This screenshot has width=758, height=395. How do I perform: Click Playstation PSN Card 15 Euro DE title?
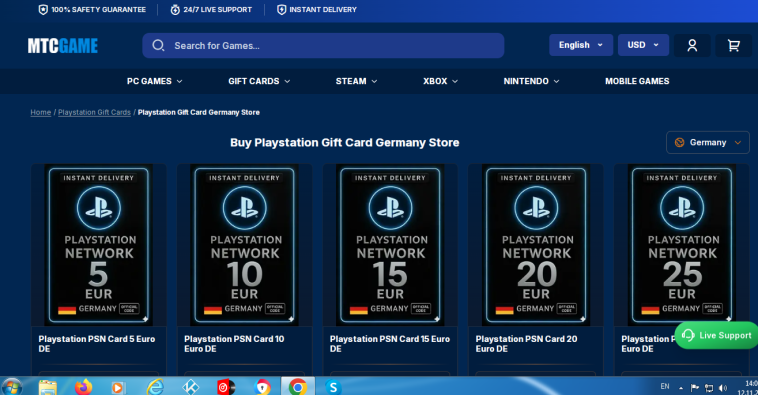point(390,344)
